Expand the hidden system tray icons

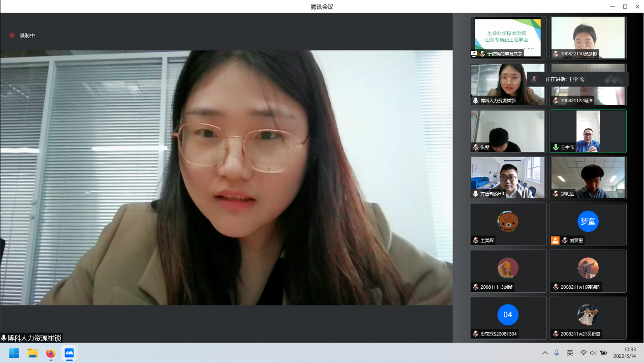(x=545, y=353)
